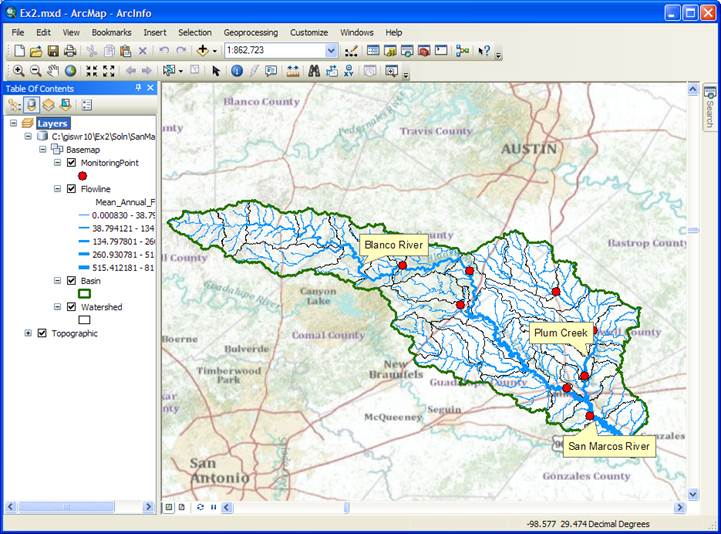Screen dimensions: 721x534
Task: Choose the Select Elements arrow tool
Action: 216,71
